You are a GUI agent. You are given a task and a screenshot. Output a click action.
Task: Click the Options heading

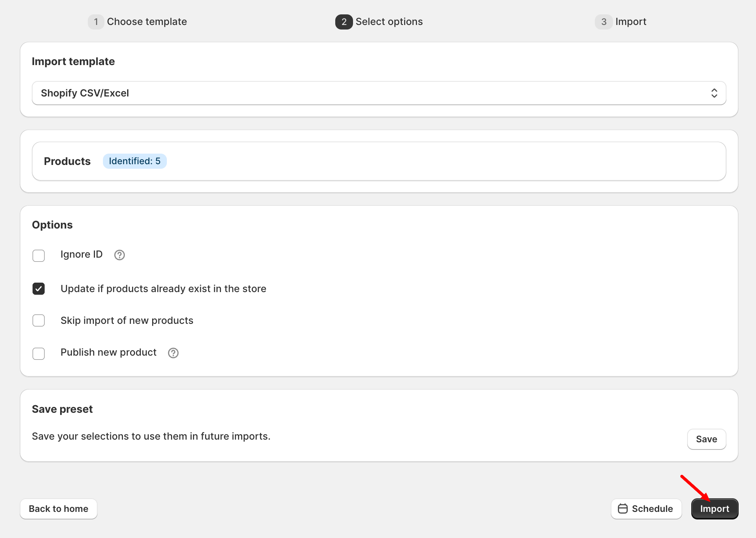pyautogui.click(x=52, y=225)
